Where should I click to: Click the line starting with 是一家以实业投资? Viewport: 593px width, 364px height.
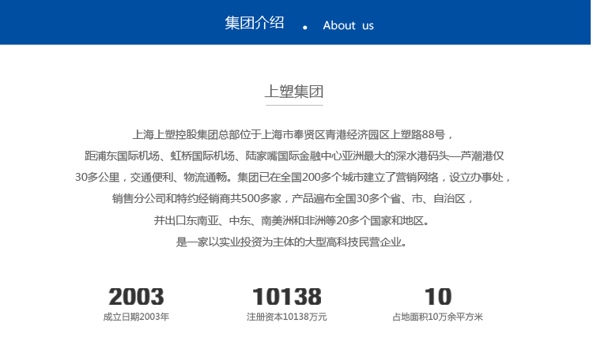coord(292,242)
